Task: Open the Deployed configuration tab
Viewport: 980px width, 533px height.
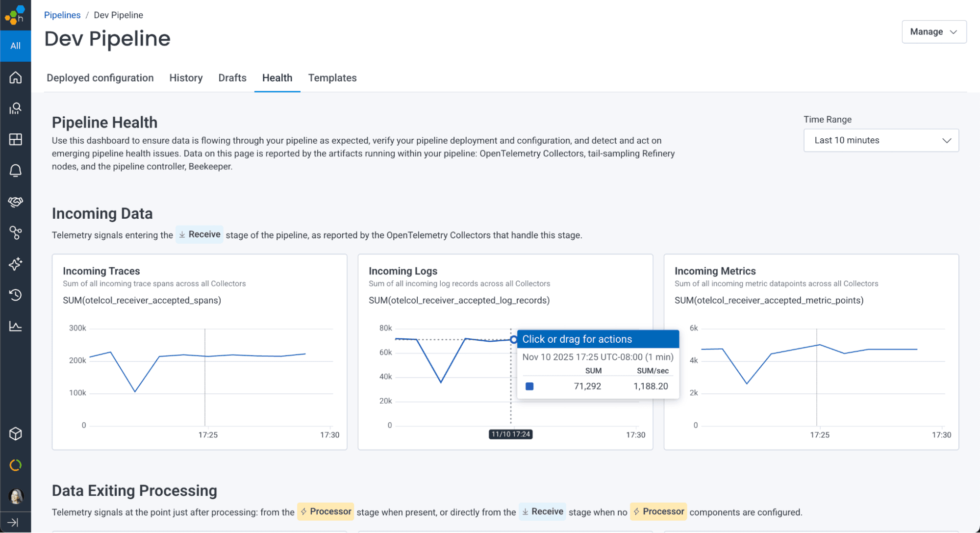Action: click(x=100, y=78)
